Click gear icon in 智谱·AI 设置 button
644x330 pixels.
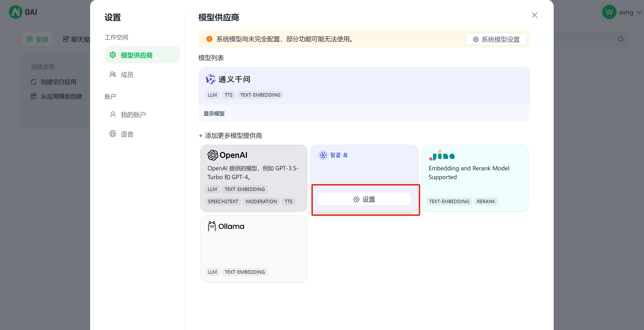tap(356, 199)
